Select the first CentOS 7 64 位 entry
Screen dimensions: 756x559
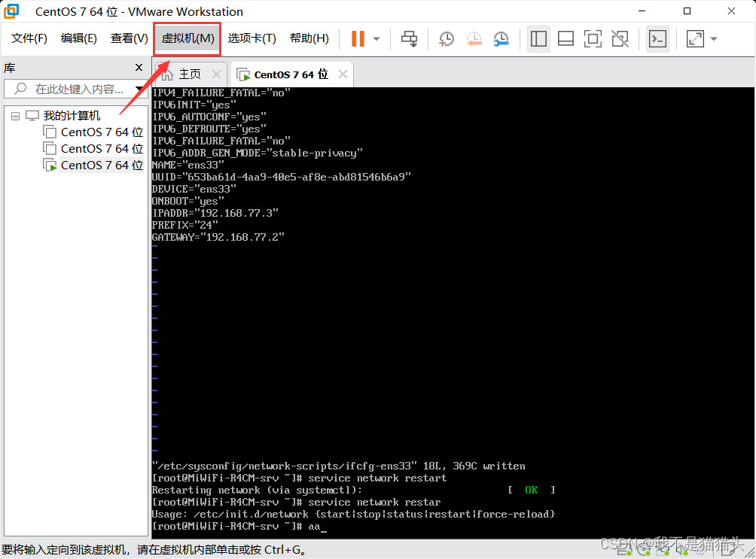(102, 132)
